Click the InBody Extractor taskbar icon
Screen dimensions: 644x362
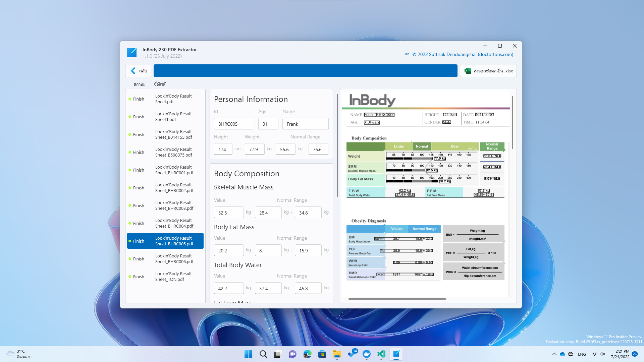click(x=396, y=354)
